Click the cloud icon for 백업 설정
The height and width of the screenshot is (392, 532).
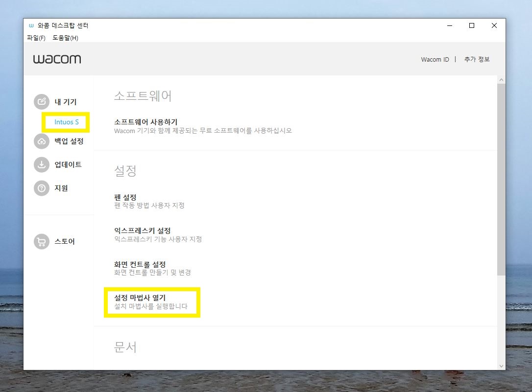(x=41, y=141)
